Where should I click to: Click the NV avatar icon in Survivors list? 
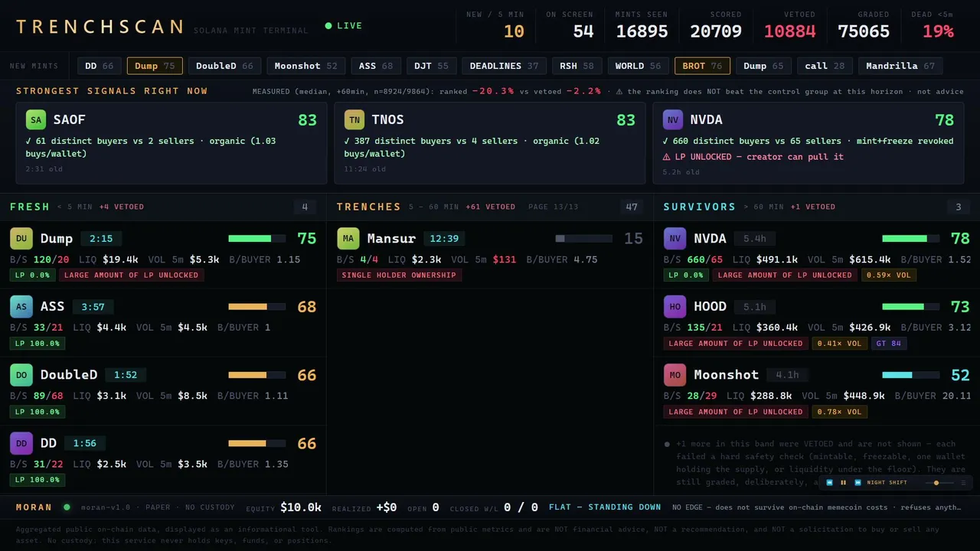(x=675, y=238)
